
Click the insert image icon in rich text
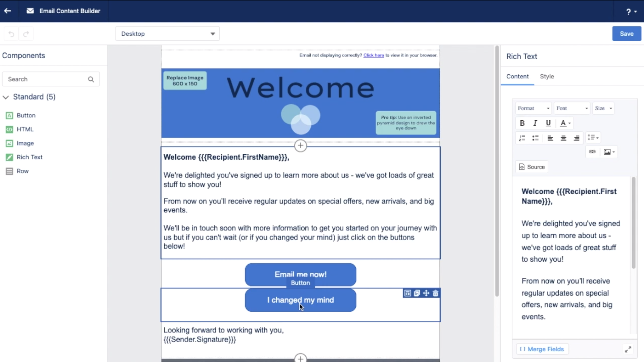pyautogui.click(x=608, y=151)
